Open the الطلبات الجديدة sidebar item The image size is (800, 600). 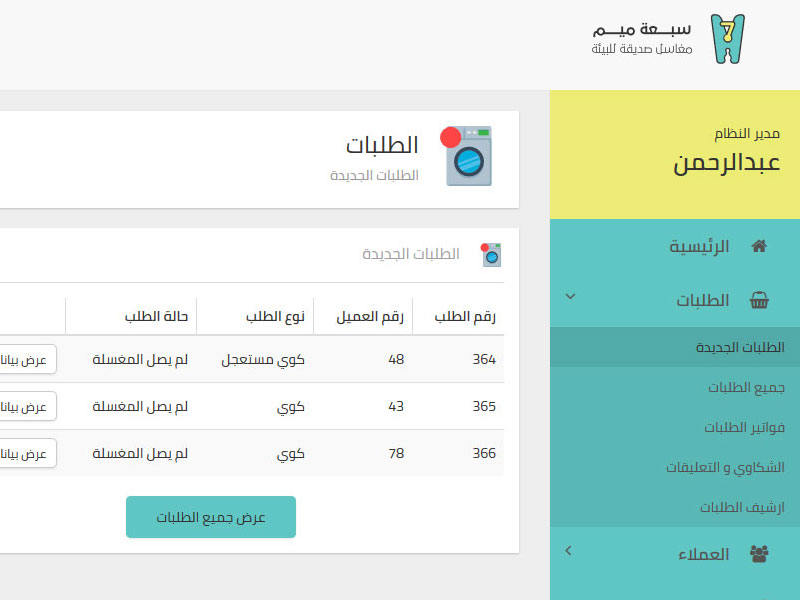click(x=740, y=347)
